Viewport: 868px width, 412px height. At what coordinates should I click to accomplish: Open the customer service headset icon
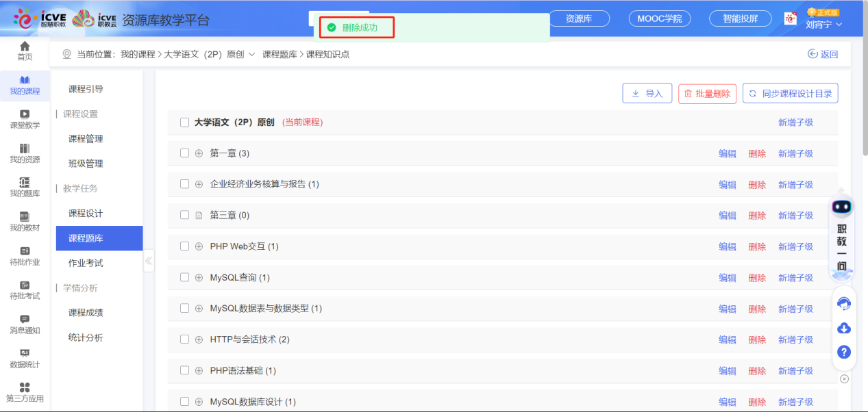point(844,304)
